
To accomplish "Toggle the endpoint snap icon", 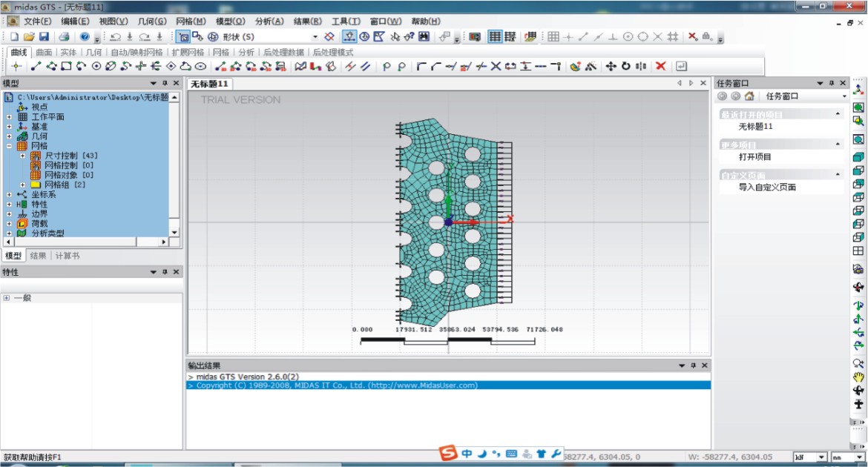I will pyautogui.click(x=583, y=36).
